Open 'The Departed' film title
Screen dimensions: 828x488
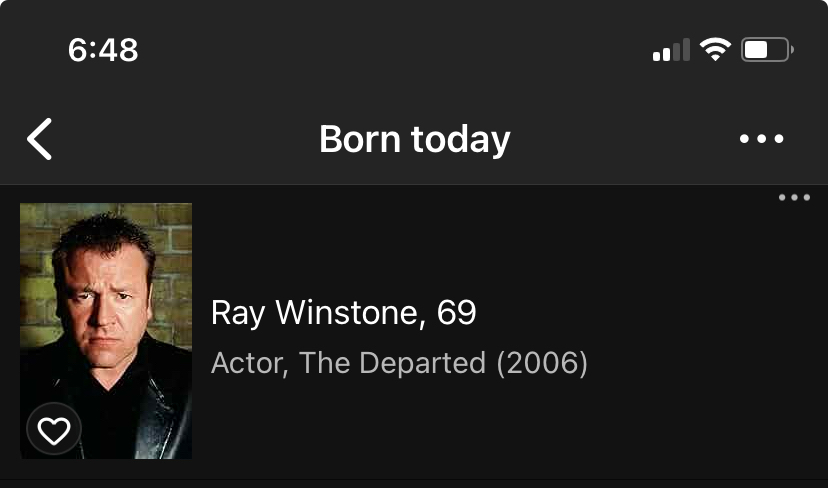tap(393, 362)
